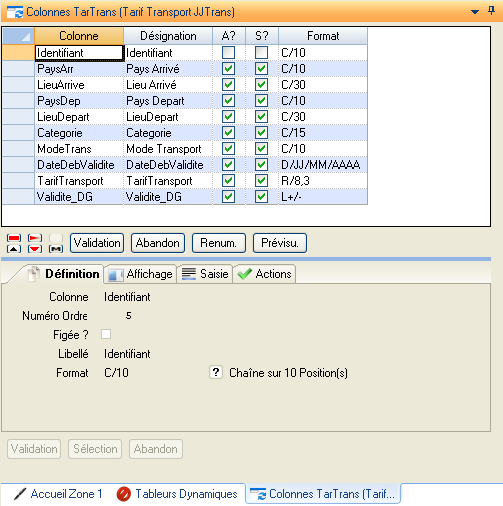Click the Prévisu. button

[x=280, y=243]
